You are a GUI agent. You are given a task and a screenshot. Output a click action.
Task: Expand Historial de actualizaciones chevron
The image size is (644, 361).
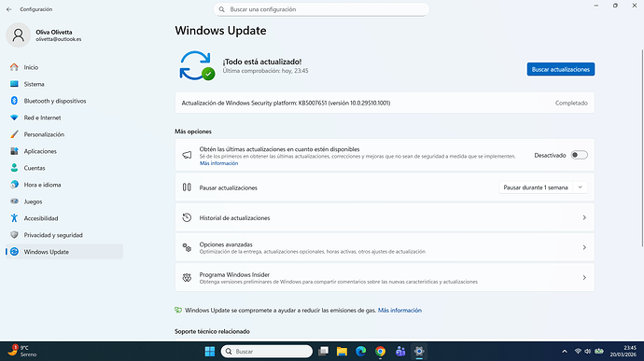tap(584, 217)
